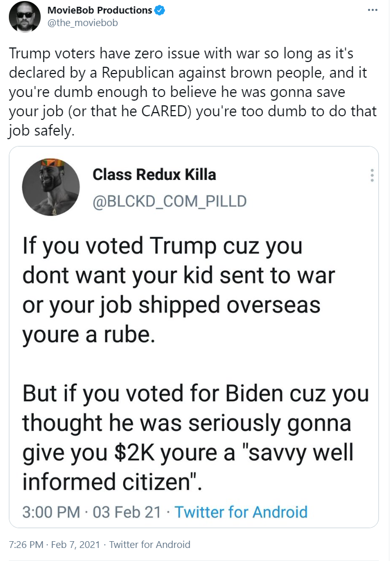This screenshot has width=392, height=561.
Task: Click the MovieBob Productions display name
Action: (x=100, y=10)
